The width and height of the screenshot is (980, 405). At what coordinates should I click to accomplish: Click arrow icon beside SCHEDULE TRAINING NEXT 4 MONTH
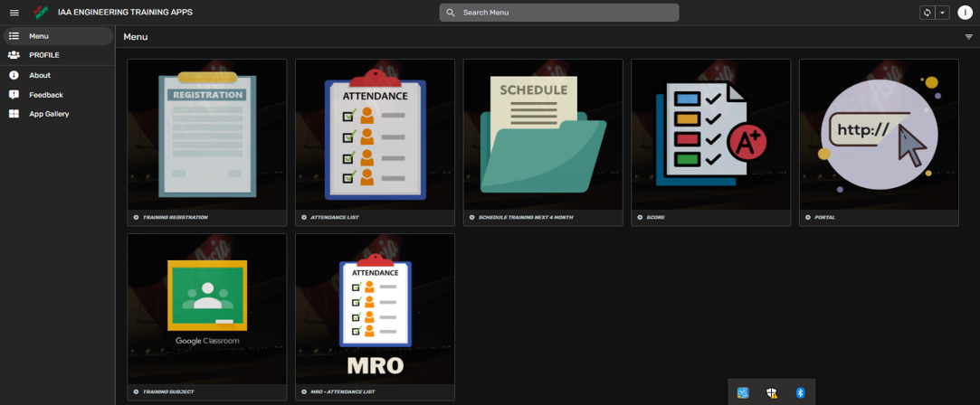pos(471,218)
